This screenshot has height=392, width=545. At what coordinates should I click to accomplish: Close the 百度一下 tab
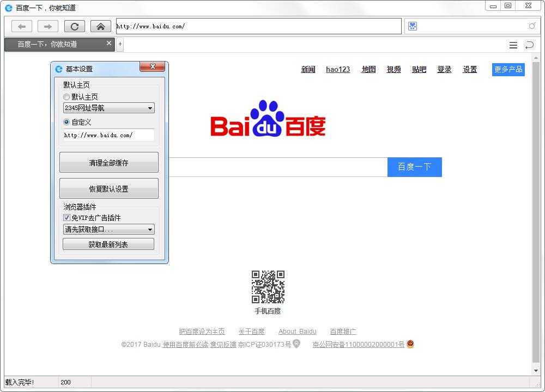tap(109, 43)
